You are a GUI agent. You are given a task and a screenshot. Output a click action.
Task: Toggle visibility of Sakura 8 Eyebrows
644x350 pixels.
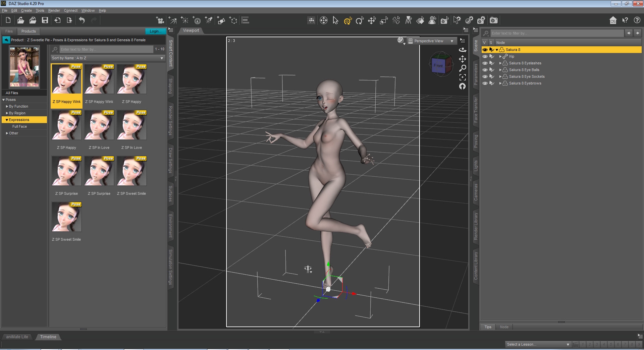click(x=485, y=83)
